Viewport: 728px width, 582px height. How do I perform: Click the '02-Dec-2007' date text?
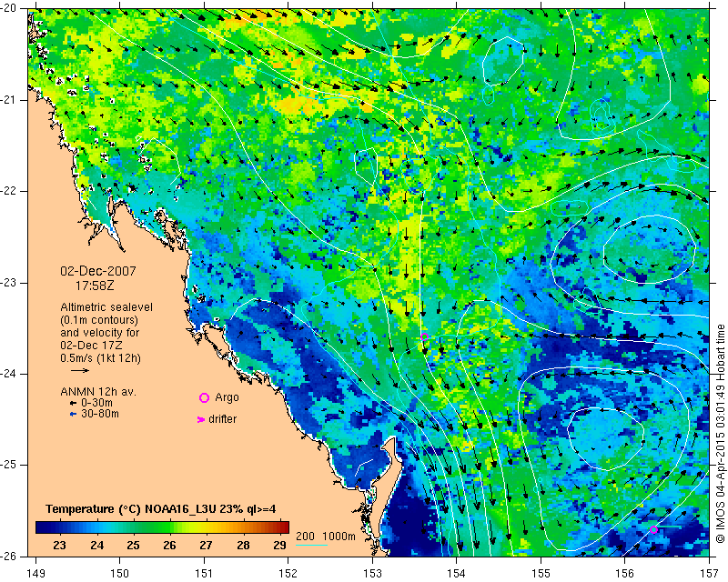click(x=98, y=271)
